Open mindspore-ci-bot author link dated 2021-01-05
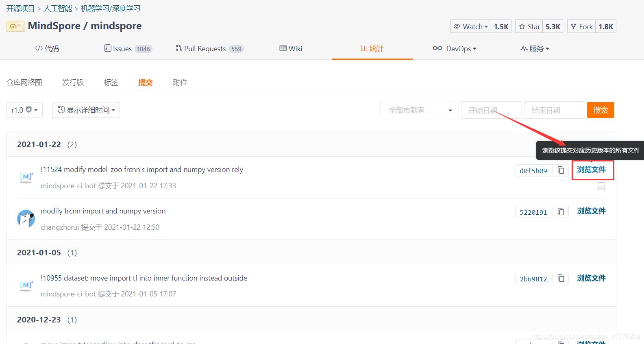The height and width of the screenshot is (344, 644). [x=68, y=294]
